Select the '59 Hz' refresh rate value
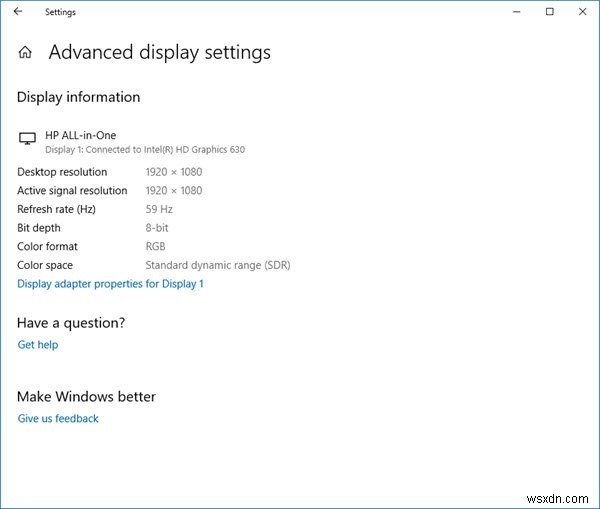Image resolution: width=600 pixels, height=509 pixels. click(x=159, y=209)
